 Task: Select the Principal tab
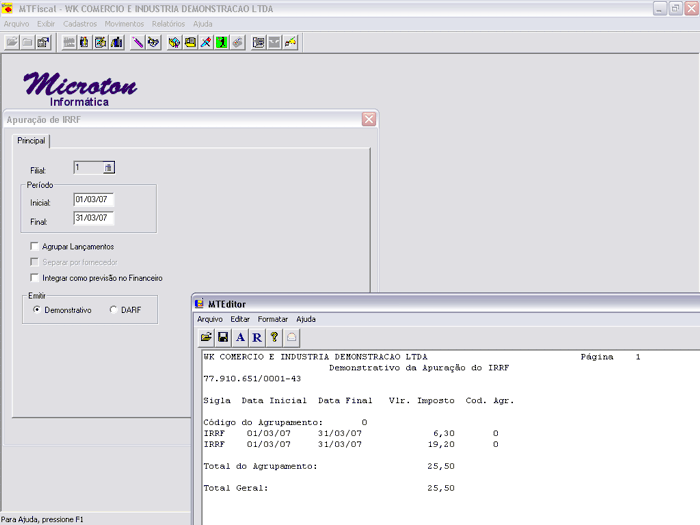tap(31, 141)
